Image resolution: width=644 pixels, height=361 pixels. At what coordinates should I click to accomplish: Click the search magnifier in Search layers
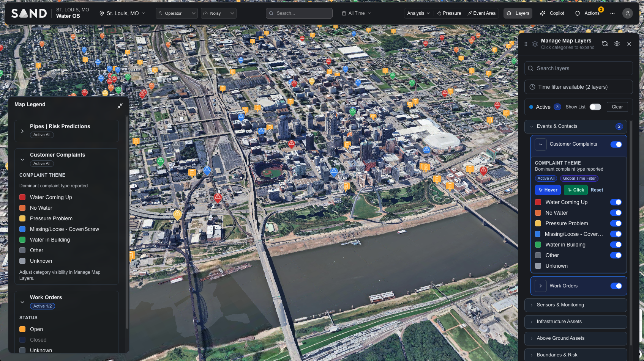(x=530, y=68)
